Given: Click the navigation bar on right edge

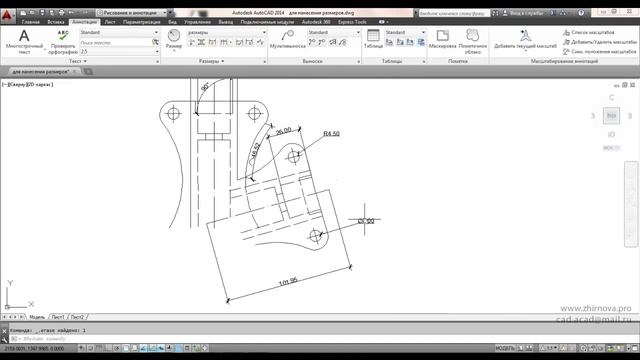Looking at the screenshot, I should pos(631,204).
